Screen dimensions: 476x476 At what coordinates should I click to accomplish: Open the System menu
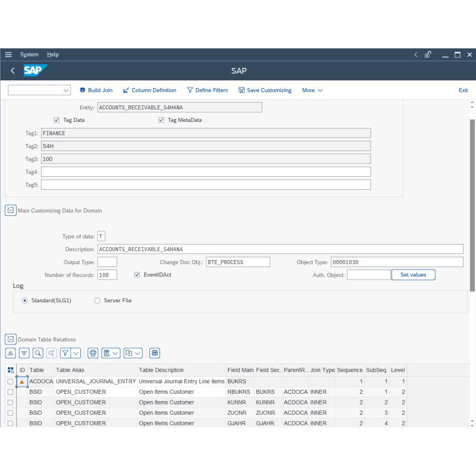29,55
